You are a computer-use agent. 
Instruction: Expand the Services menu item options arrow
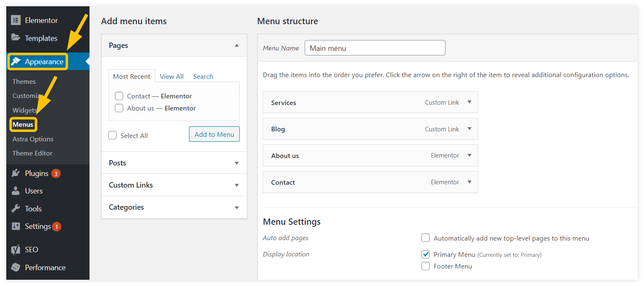click(469, 102)
